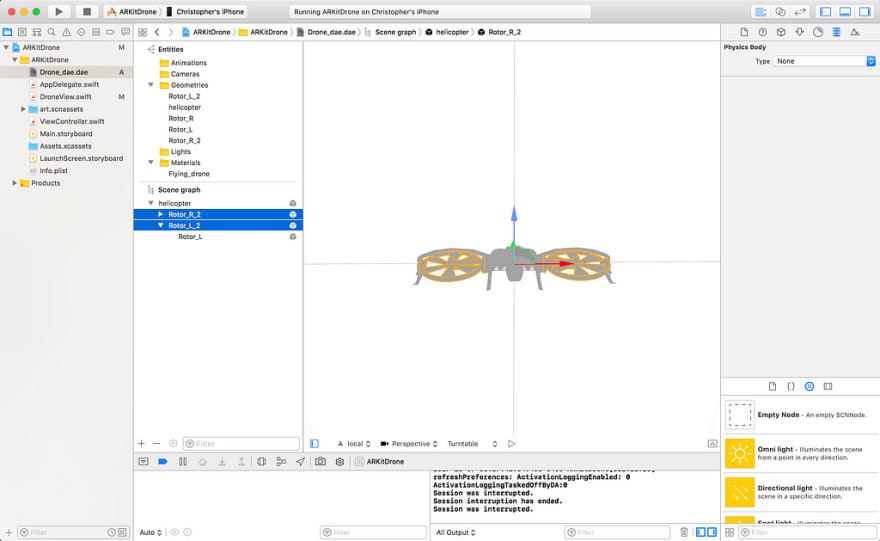Screen dimensions: 880x541
Task: Hide the navigator panel
Action: [826, 11]
